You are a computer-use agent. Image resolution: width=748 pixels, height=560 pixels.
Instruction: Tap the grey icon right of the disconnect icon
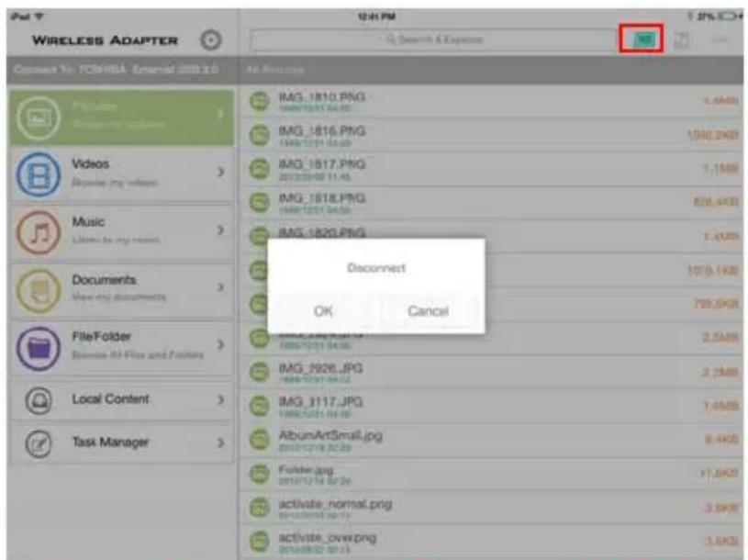682,40
